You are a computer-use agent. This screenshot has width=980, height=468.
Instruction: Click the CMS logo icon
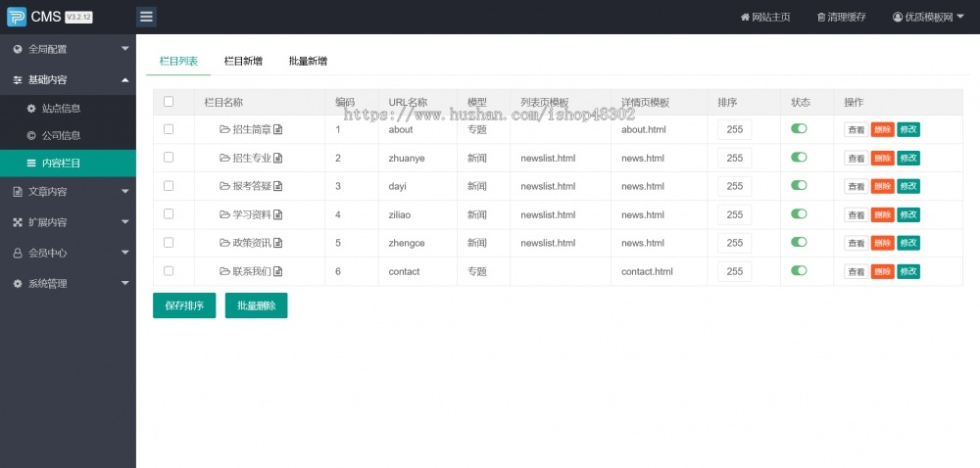17,17
